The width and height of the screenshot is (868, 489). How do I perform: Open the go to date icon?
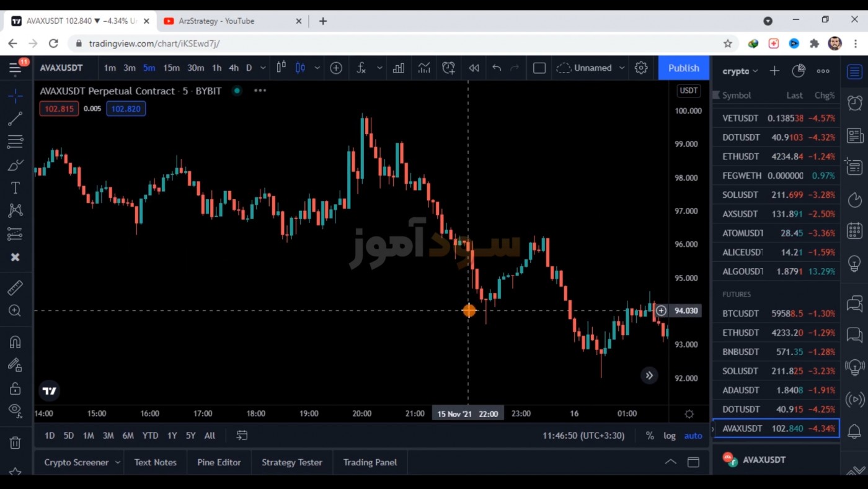pyautogui.click(x=242, y=436)
